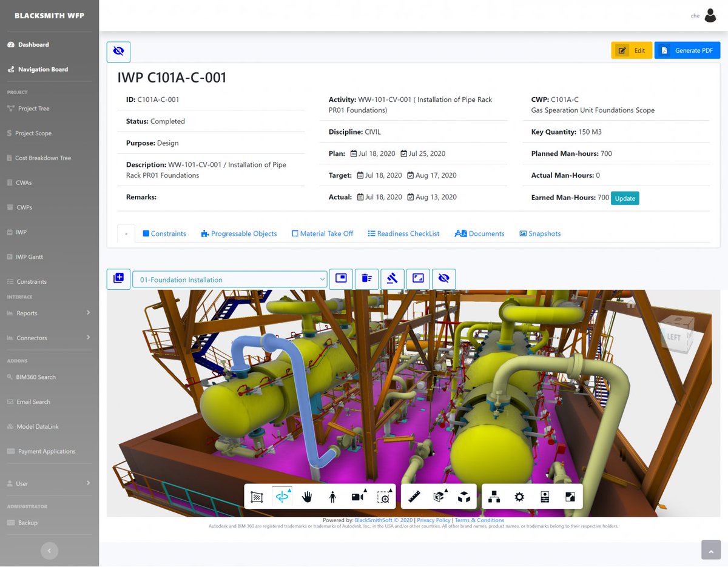
Task: Toggle hidden elements with the viewer eye-slash button
Action: click(443, 278)
